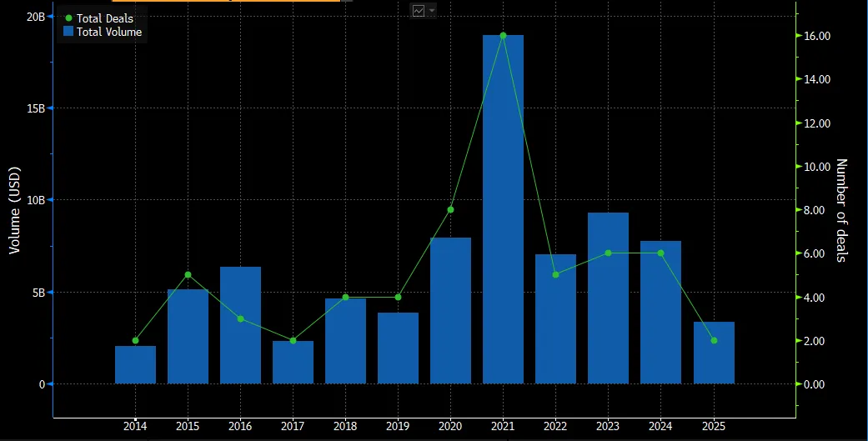The image size is (868, 441).
Task: Select the 2016 Total Deals data point
Action: pos(240,318)
